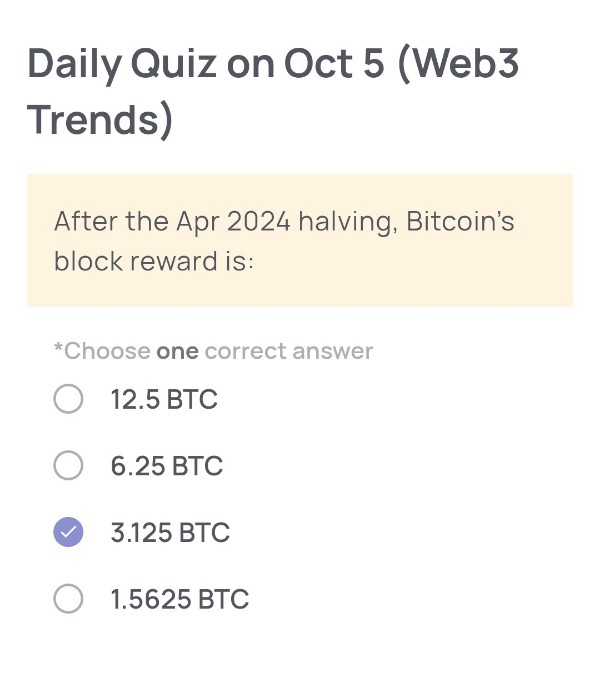The height and width of the screenshot is (673, 600).
Task: Click the "12.5 BTC" answer label
Action: coord(164,400)
